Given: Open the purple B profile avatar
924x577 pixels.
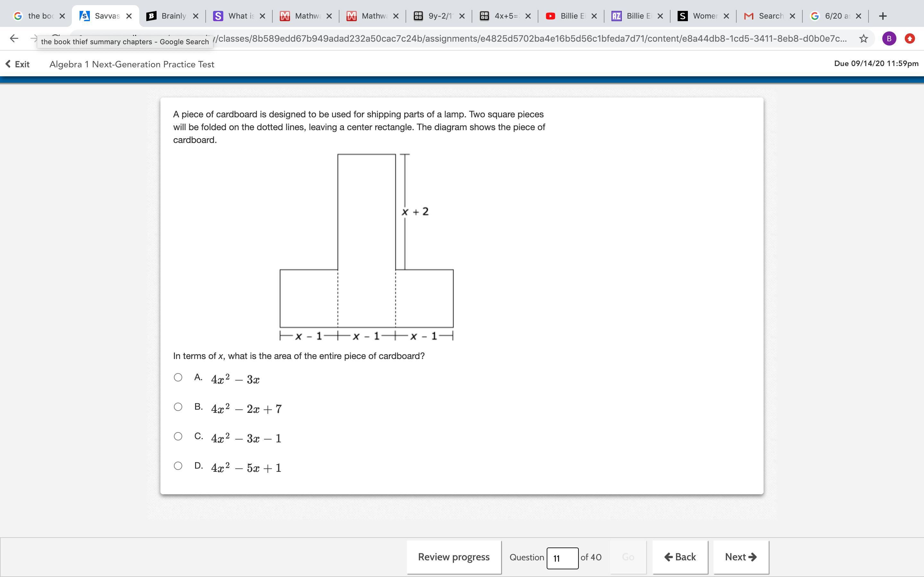Looking at the screenshot, I should point(889,38).
